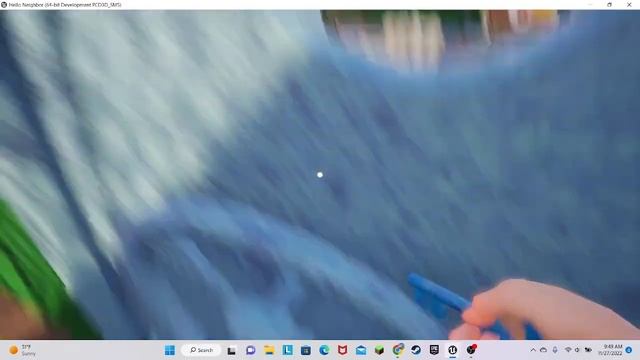Image resolution: width=640 pixels, height=360 pixels.
Task: Click the Hello Neighbor title bar icon
Action: coord(4,5)
